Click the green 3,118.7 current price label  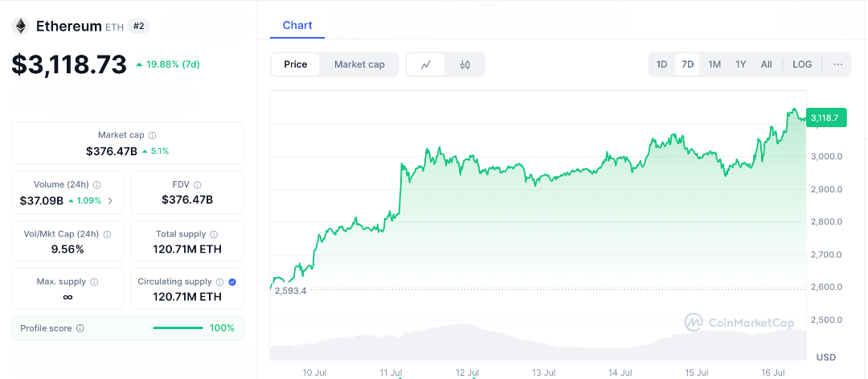(x=825, y=117)
